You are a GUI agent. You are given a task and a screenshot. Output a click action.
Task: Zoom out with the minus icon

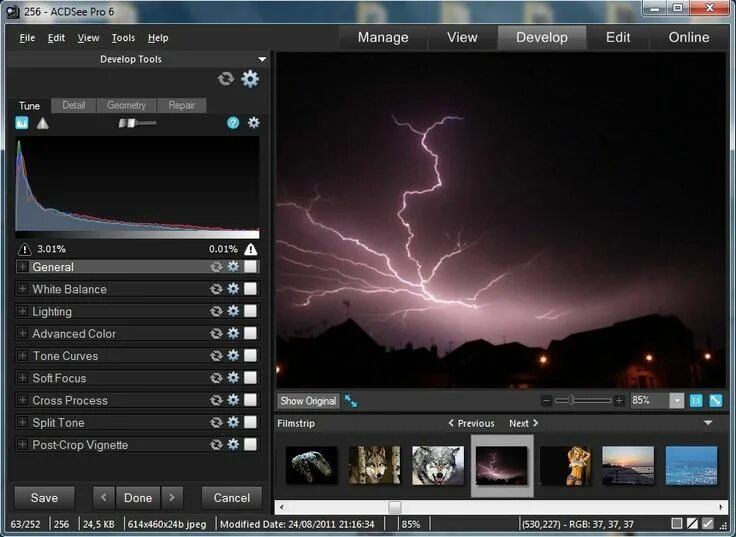pyautogui.click(x=546, y=401)
